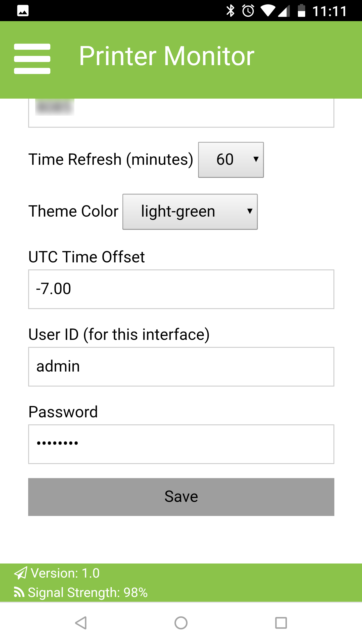Tap the image notification icon in status bar
362x644 pixels.
23,11
